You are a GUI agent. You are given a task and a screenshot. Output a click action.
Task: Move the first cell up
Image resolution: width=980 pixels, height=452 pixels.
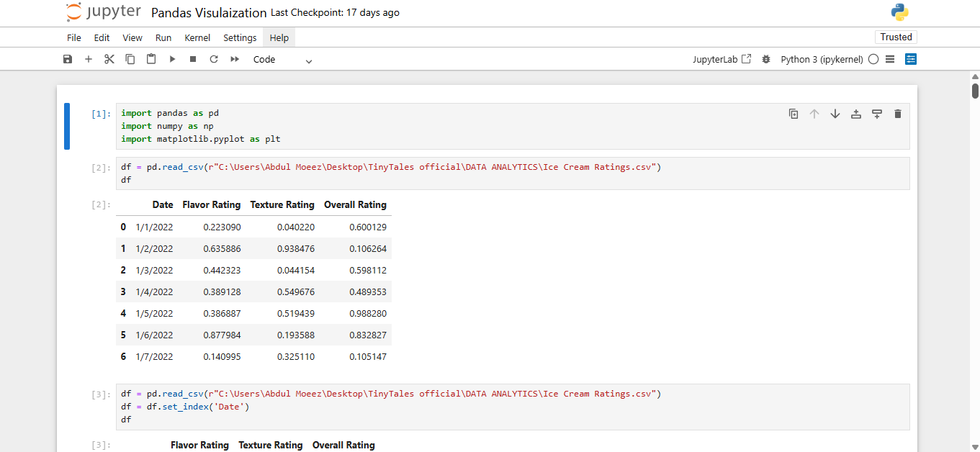(814, 114)
